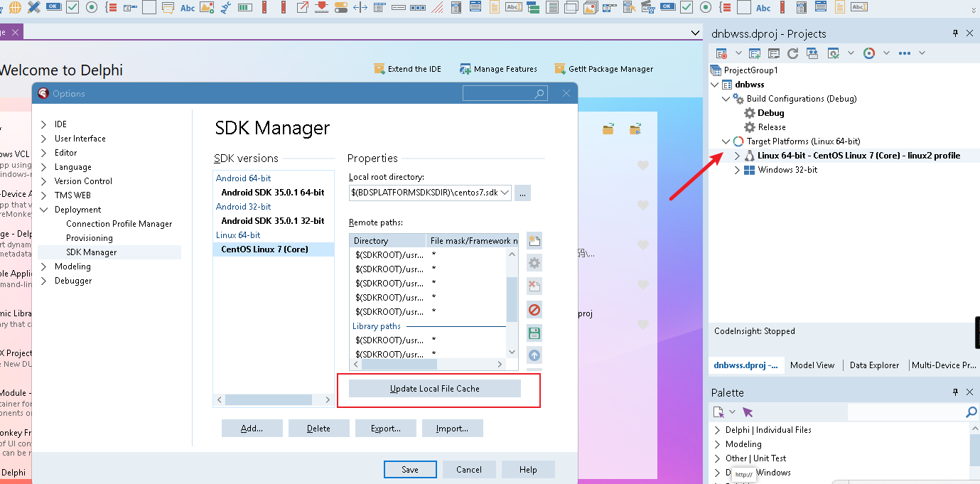
Task: Select Android SDK 35.0.1 32-bit entry
Action: point(273,220)
